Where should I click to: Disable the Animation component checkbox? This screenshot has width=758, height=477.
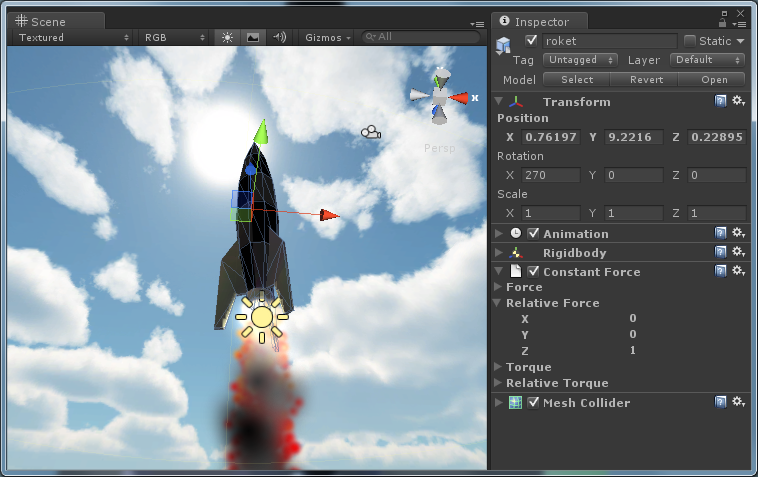click(533, 233)
